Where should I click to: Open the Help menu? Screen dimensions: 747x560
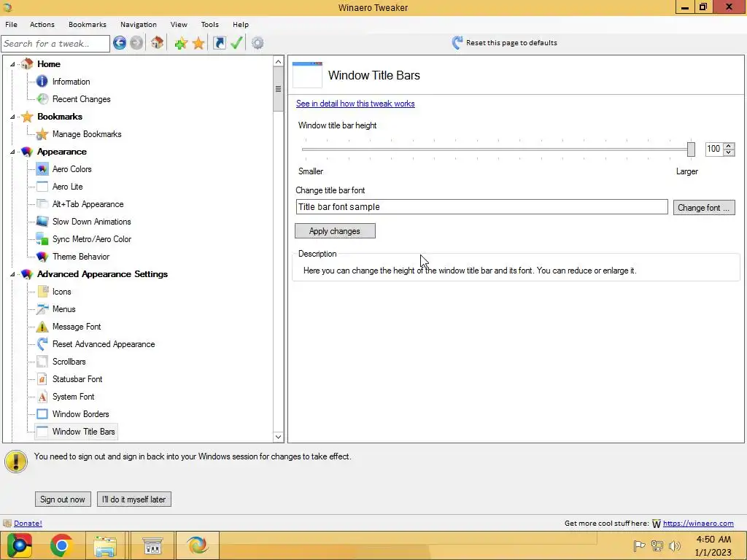241,24
